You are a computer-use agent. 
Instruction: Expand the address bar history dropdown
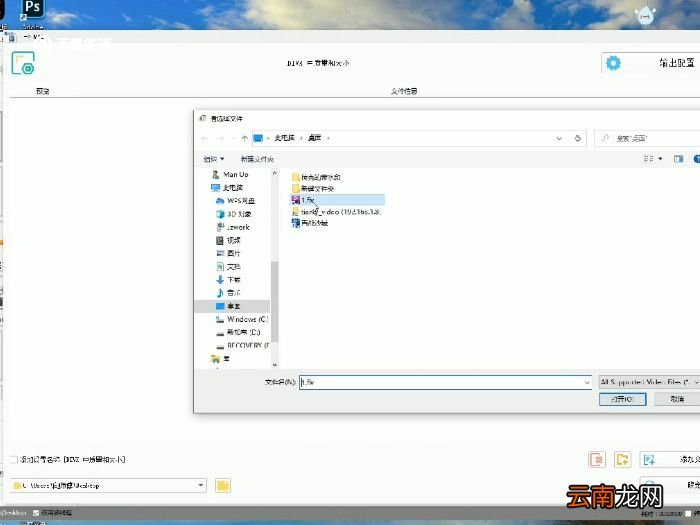click(559, 138)
